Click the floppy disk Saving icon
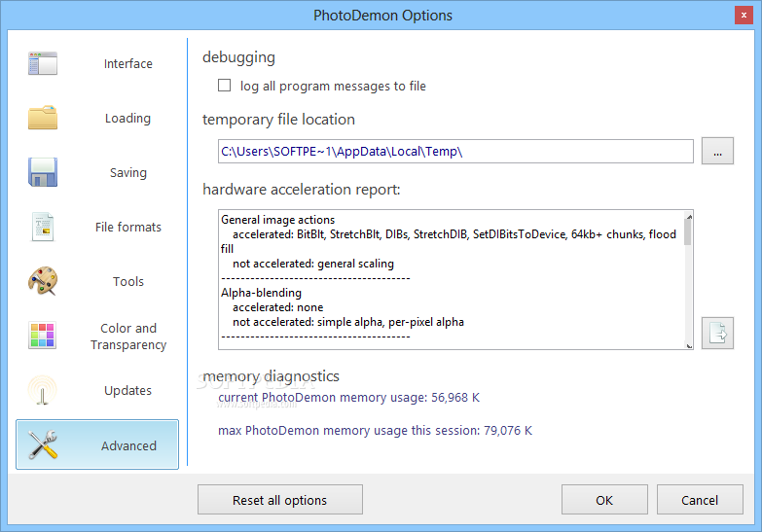Image resolution: width=762 pixels, height=532 pixels. coord(43,172)
